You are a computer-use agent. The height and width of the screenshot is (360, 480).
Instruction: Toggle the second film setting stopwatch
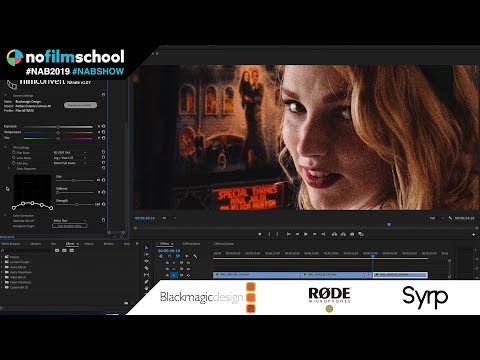click(x=14, y=158)
